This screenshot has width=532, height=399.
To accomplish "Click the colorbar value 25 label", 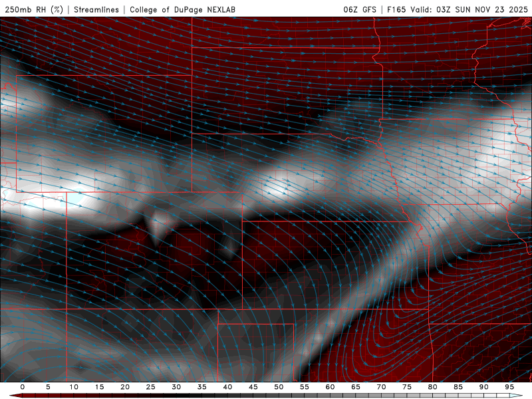I will click(x=151, y=387).
